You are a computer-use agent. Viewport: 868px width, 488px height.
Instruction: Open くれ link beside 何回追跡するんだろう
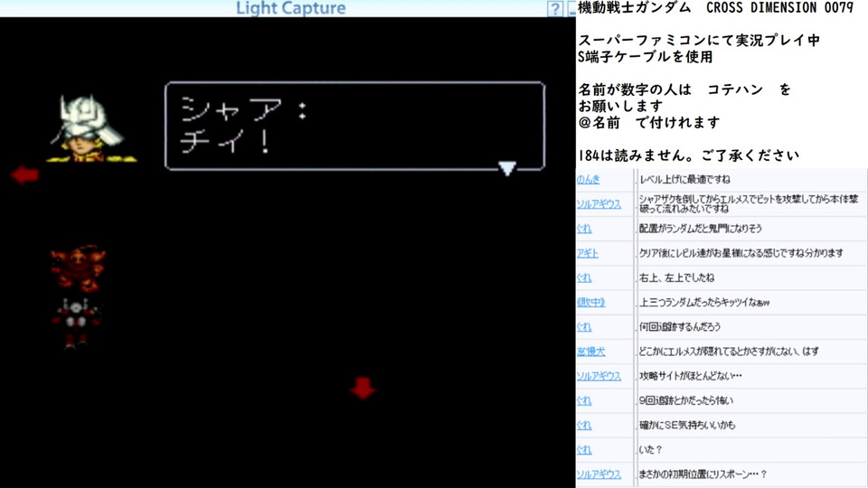point(584,327)
